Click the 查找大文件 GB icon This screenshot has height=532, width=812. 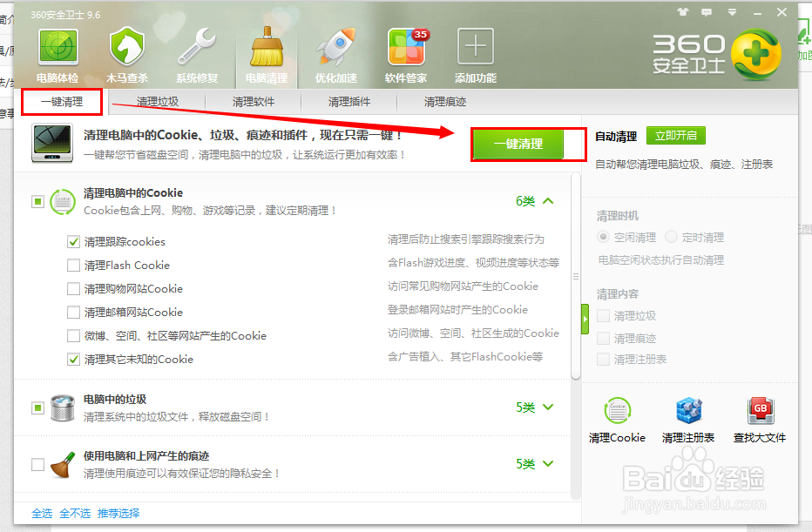pos(761,410)
